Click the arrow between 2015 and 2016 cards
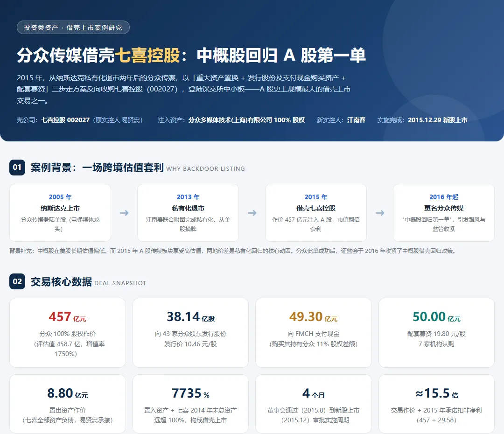The image size is (504, 434). 380,213
